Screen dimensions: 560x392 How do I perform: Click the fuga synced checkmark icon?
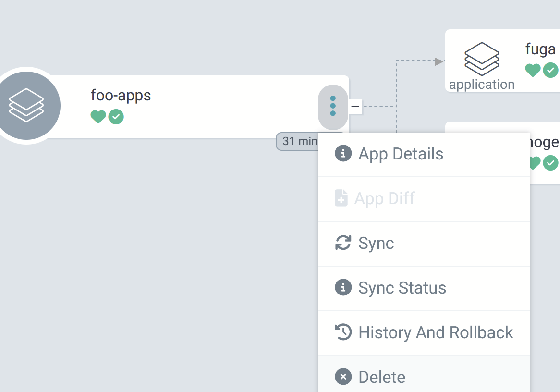(x=550, y=70)
